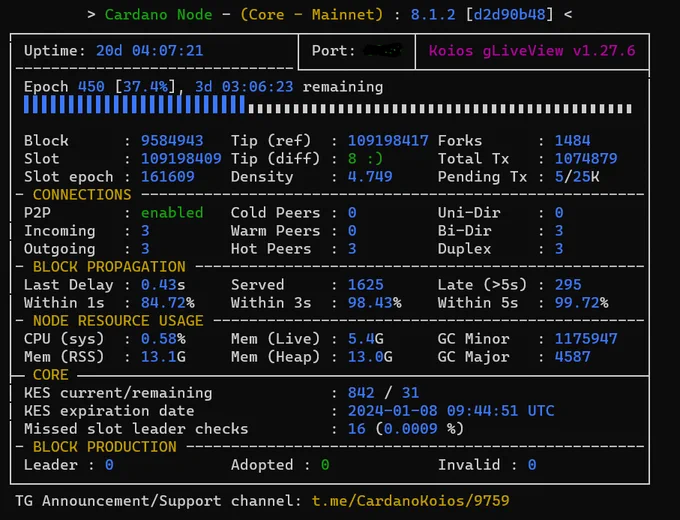Click the Duplex value 3
The height and width of the screenshot is (520, 680).
(x=559, y=249)
